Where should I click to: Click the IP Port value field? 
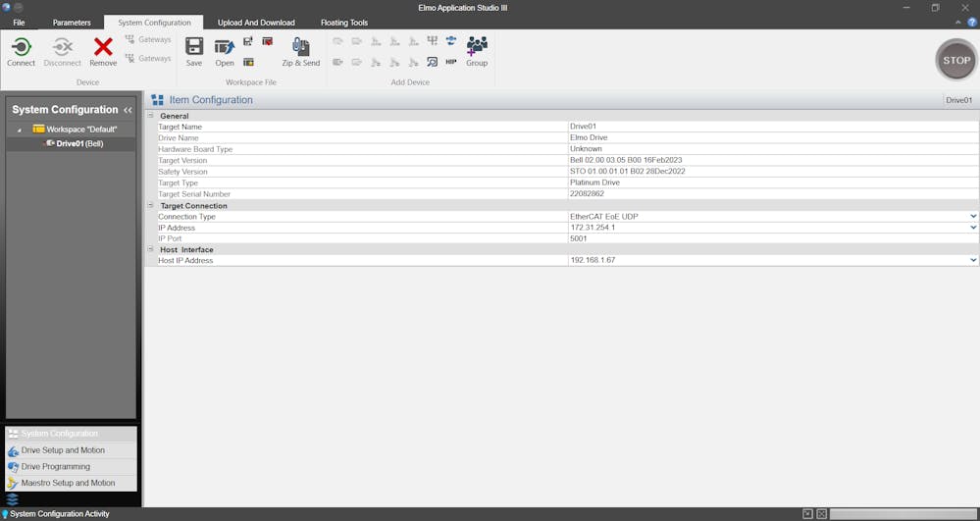[x=770, y=238]
